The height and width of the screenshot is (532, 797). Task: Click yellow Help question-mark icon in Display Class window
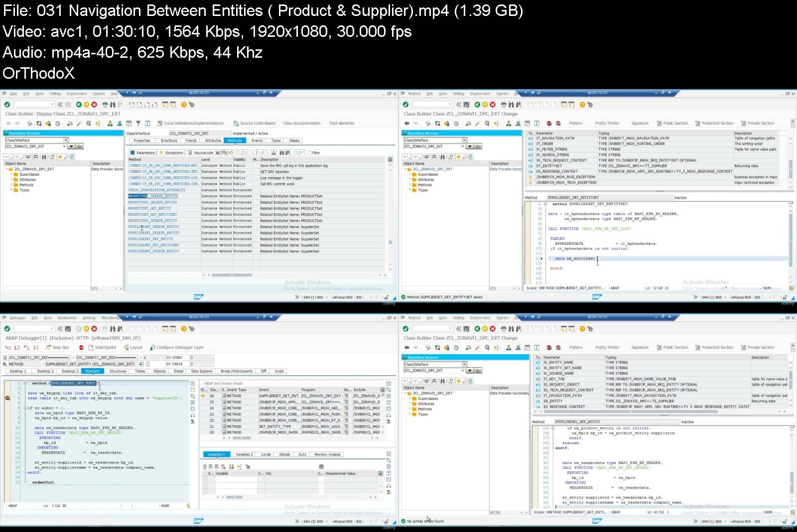(184, 105)
